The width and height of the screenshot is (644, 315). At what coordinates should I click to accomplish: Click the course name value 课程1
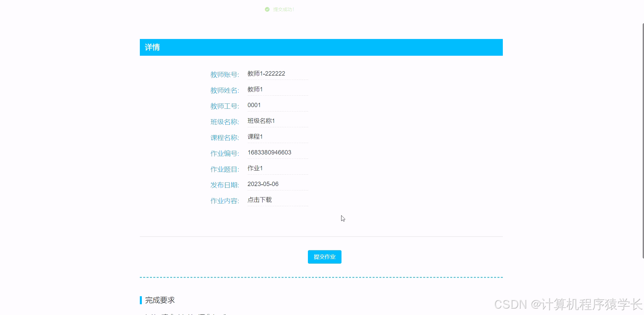point(255,137)
